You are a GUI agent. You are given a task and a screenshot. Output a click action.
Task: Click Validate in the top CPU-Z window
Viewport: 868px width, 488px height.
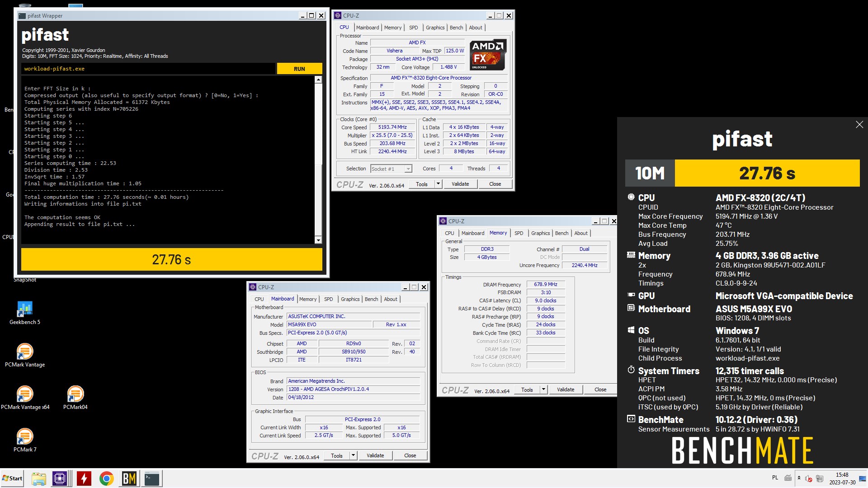tap(460, 184)
